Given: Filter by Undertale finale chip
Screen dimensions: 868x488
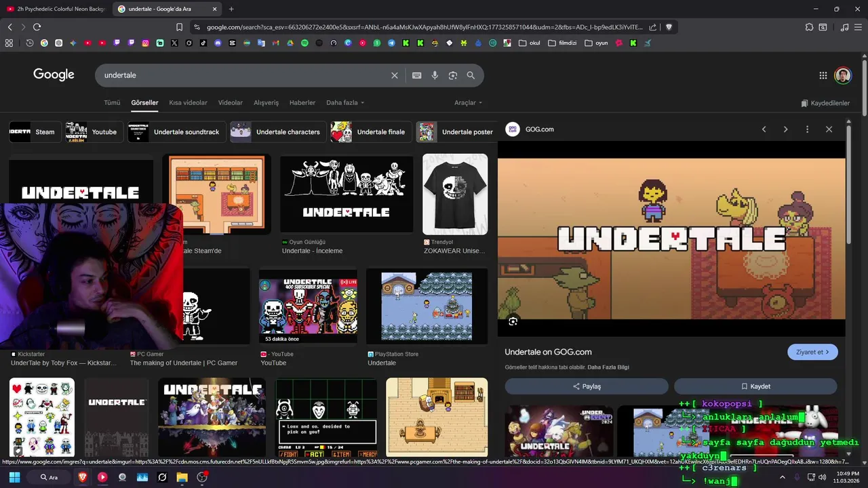Looking at the screenshot, I should point(371,132).
